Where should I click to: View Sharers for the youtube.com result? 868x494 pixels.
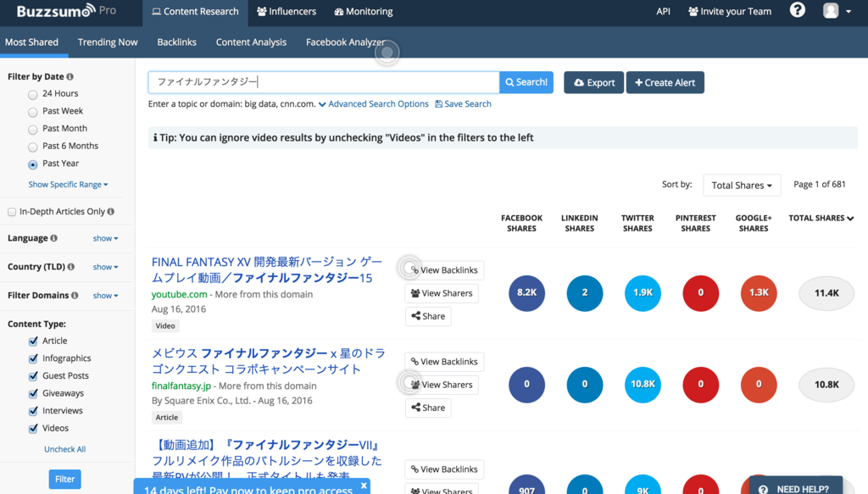coord(442,293)
